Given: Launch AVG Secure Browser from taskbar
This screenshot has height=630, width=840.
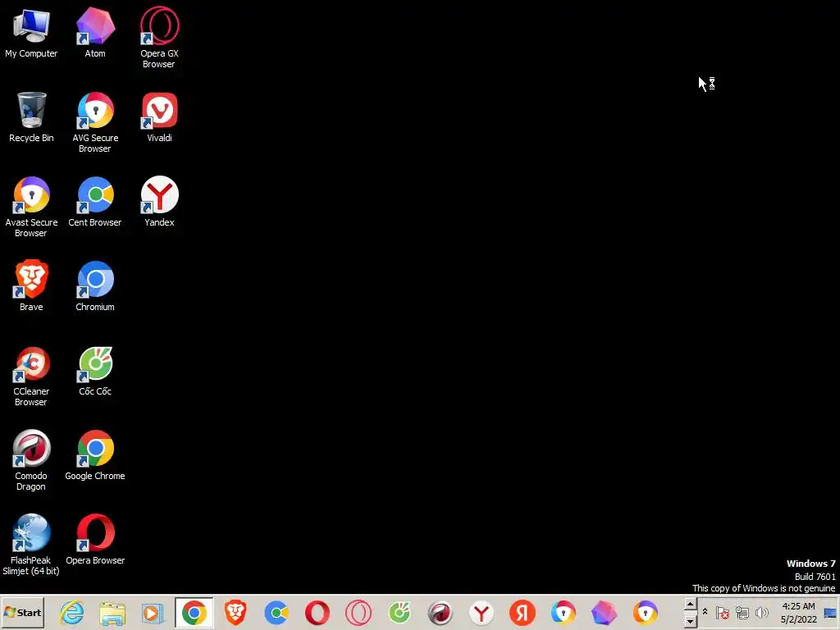Looking at the screenshot, I should point(563,613).
